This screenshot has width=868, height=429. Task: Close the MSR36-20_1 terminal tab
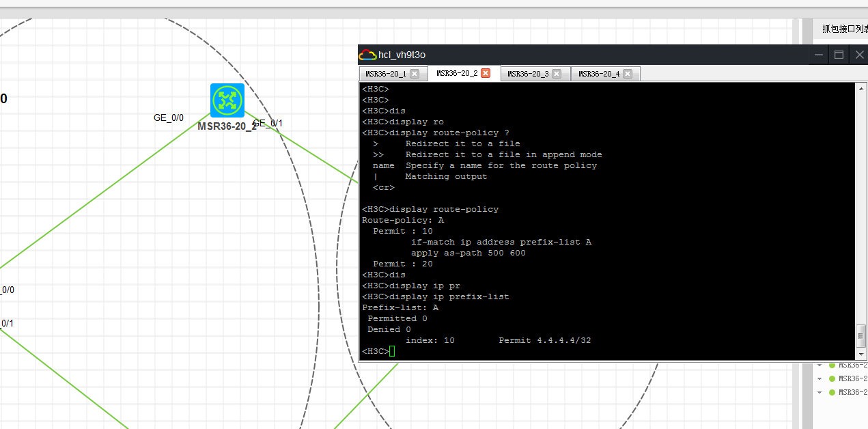pyautogui.click(x=415, y=74)
